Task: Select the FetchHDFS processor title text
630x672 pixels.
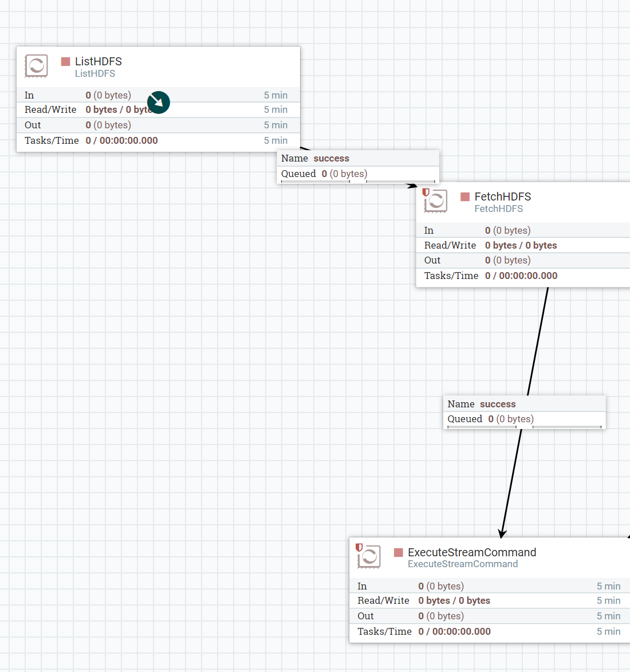Action: (503, 197)
